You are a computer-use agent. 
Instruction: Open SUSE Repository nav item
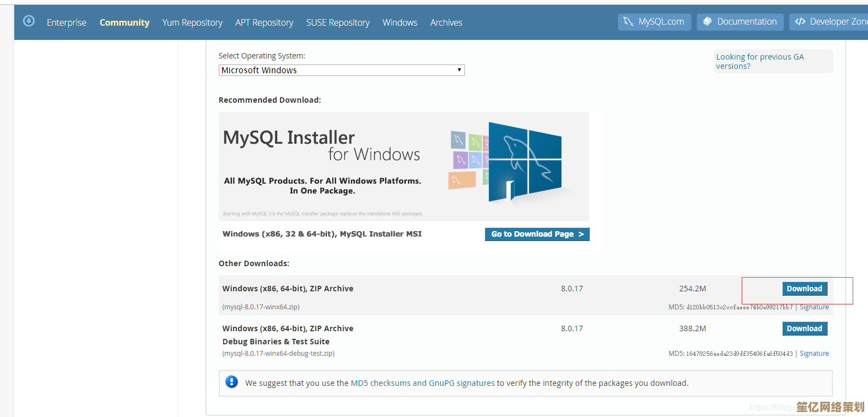(x=337, y=22)
